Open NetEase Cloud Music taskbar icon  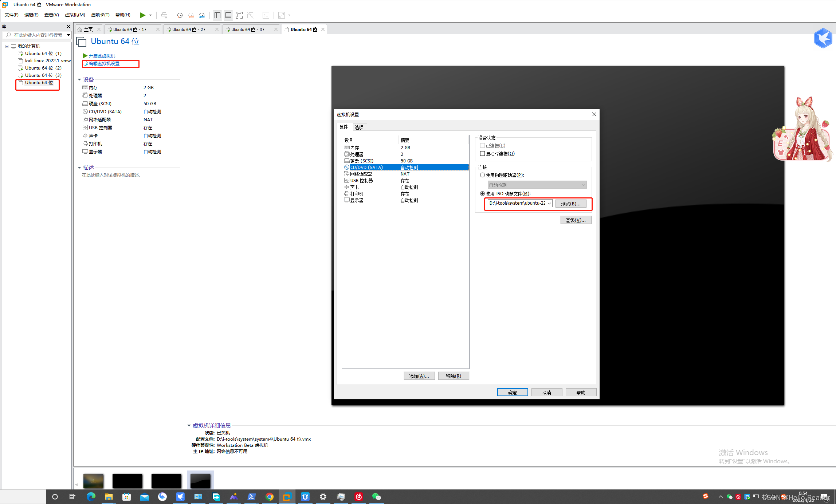coord(358,497)
